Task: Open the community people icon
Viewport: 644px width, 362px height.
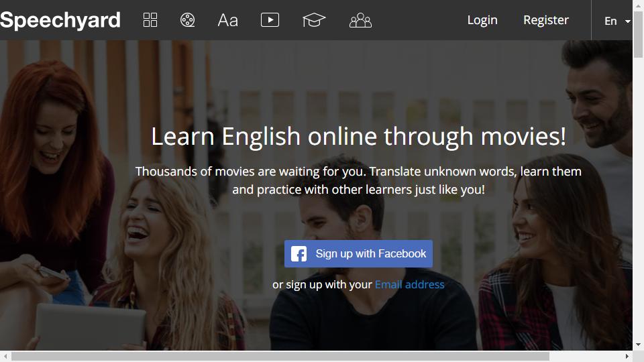Action: pos(360,19)
